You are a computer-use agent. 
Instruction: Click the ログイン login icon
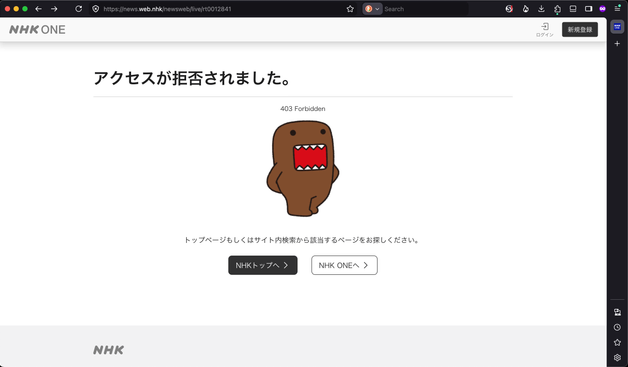pyautogui.click(x=545, y=30)
